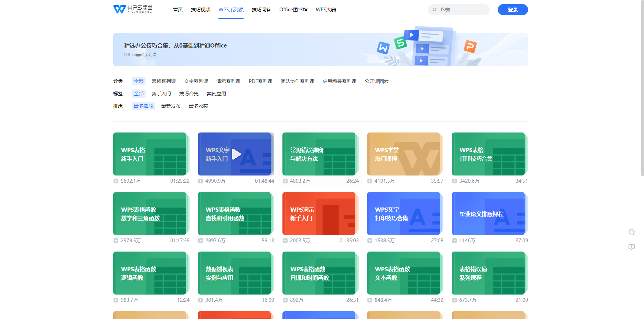The image size is (644, 319).
Task: Select the WPS系列课 navigation tab
Action: click(231, 10)
